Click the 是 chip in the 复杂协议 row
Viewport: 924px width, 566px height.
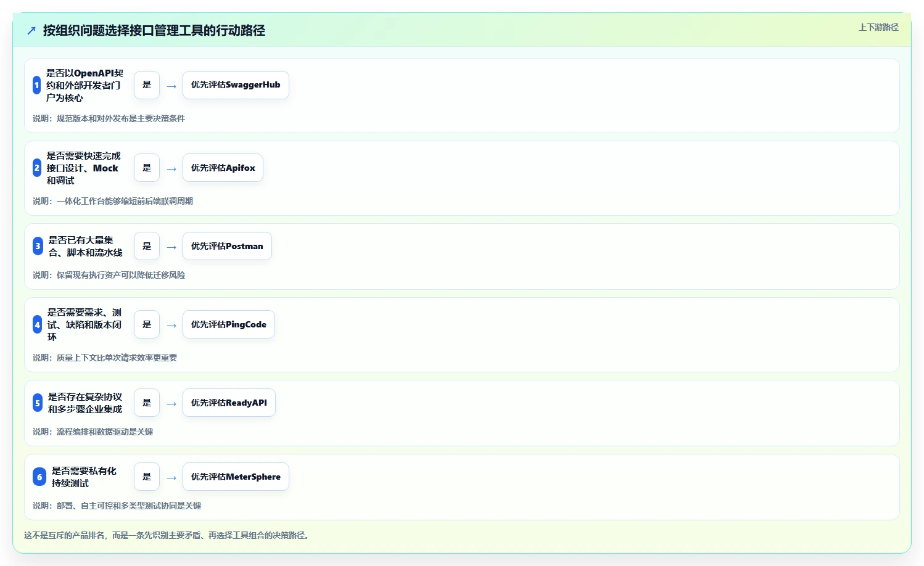point(147,403)
